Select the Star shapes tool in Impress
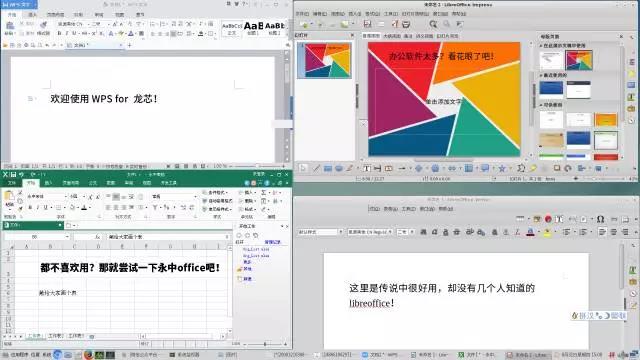 pyautogui.click(x=502, y=168)
